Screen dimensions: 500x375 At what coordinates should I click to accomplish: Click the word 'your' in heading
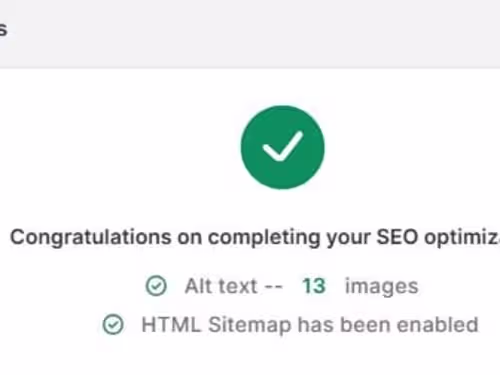tap(348, 239)
